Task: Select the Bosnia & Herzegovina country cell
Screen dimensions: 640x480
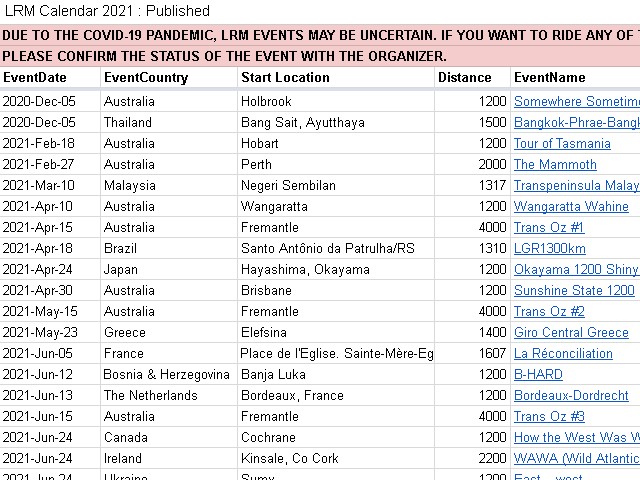Action: click(x=169, y=374)
